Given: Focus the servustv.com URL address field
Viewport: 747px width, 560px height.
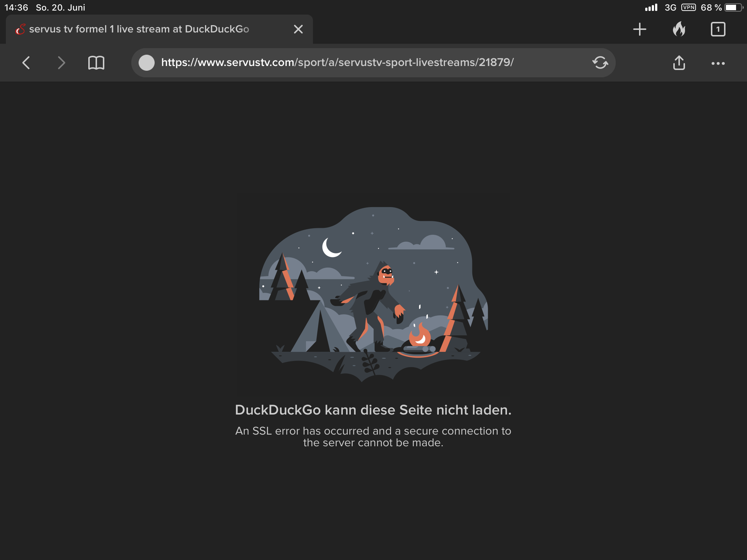Looking at the screenshot, I should [x=373, y=63].
